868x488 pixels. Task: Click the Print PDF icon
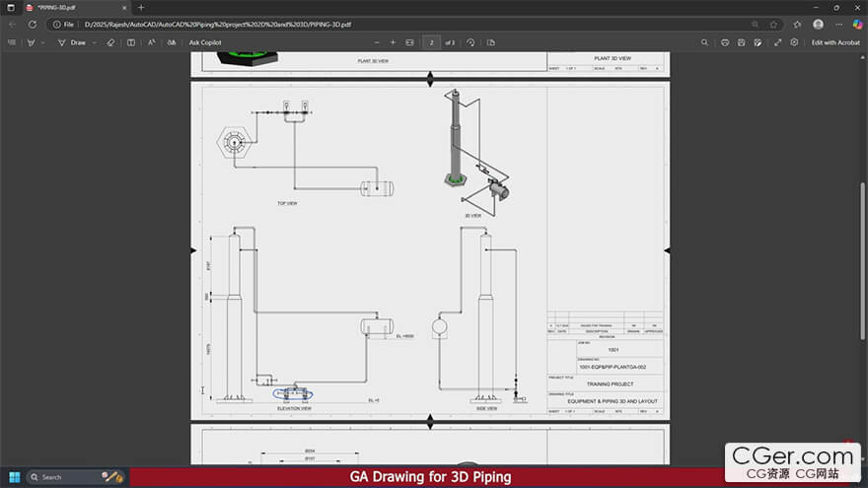pyautogui.click(x=726, y=42)
